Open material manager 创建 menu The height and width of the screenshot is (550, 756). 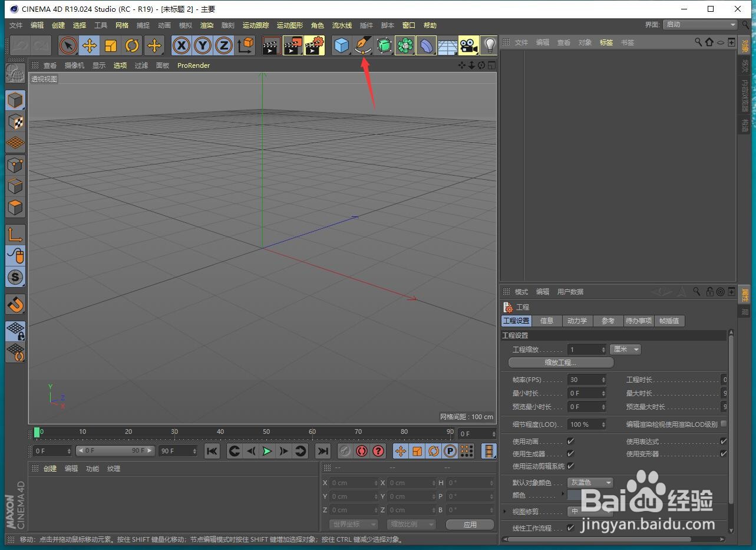tap(50, 469)
